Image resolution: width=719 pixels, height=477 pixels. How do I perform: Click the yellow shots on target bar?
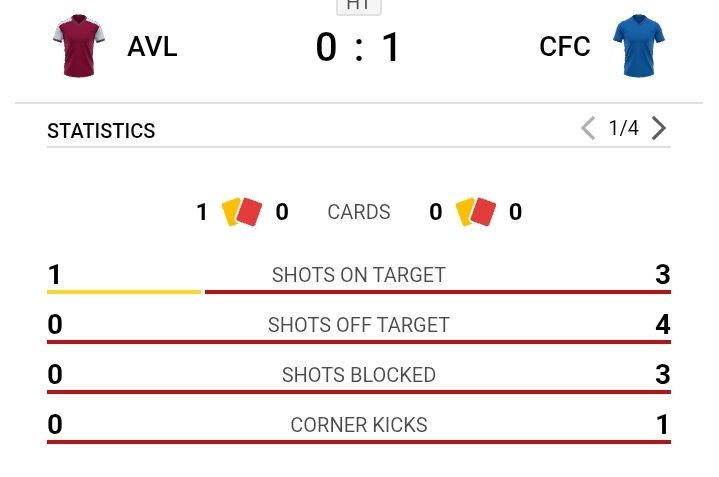click(124, 292)
